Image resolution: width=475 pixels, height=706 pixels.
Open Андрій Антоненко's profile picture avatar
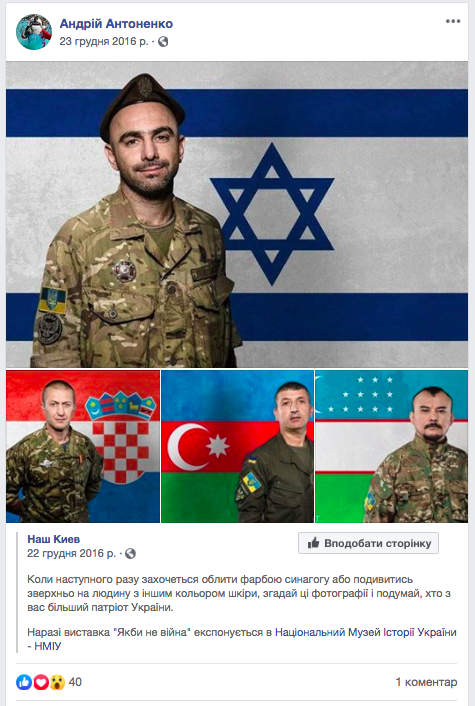tap(34, 32)
